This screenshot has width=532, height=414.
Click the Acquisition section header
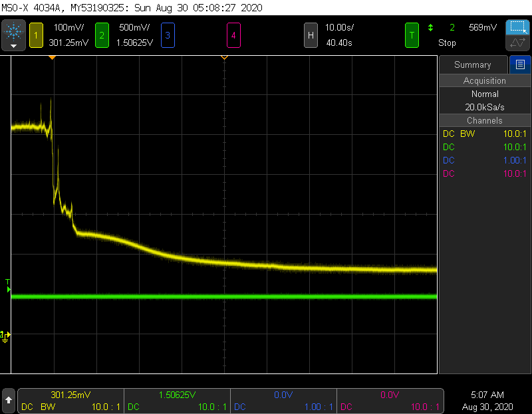pos(484,80)
